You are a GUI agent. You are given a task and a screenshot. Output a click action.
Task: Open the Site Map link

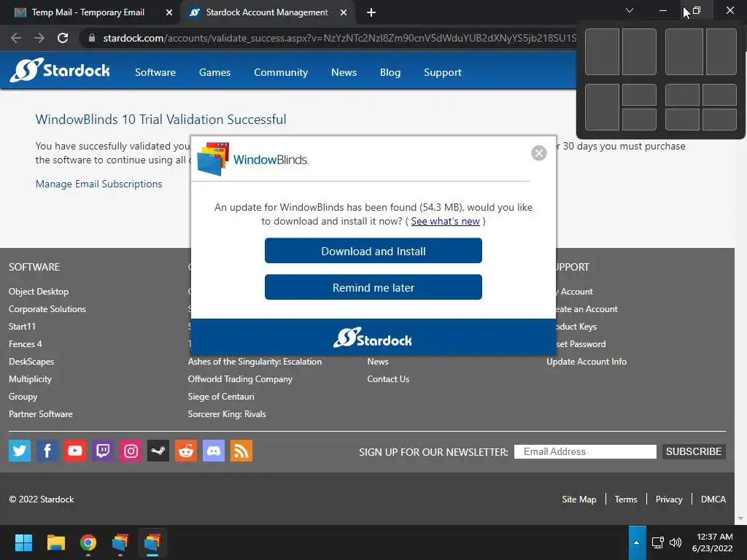click(578, 499)
